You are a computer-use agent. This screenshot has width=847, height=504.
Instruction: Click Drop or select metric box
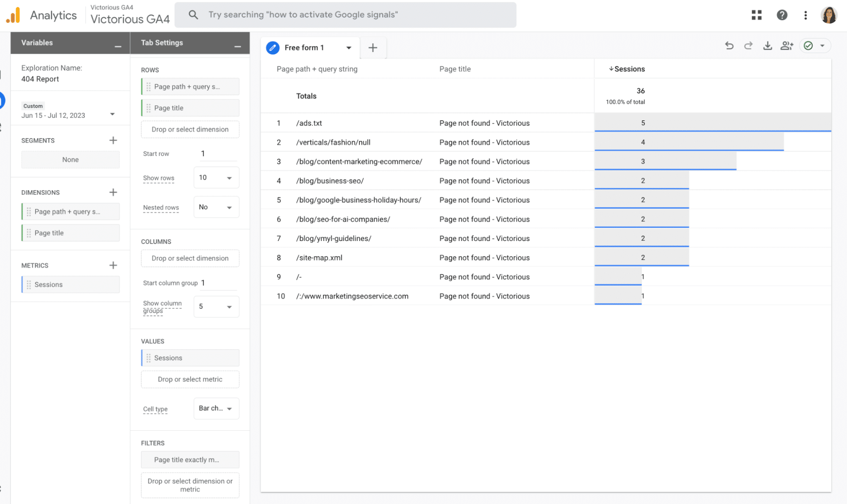click(x=190, y=379)
